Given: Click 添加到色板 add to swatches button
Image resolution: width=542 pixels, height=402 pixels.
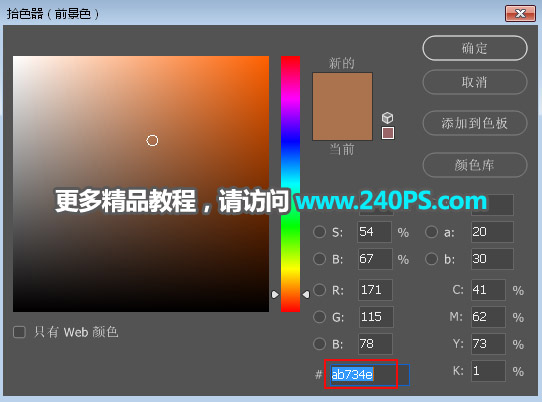Looking at the screenshot, I should coord(475,123).
